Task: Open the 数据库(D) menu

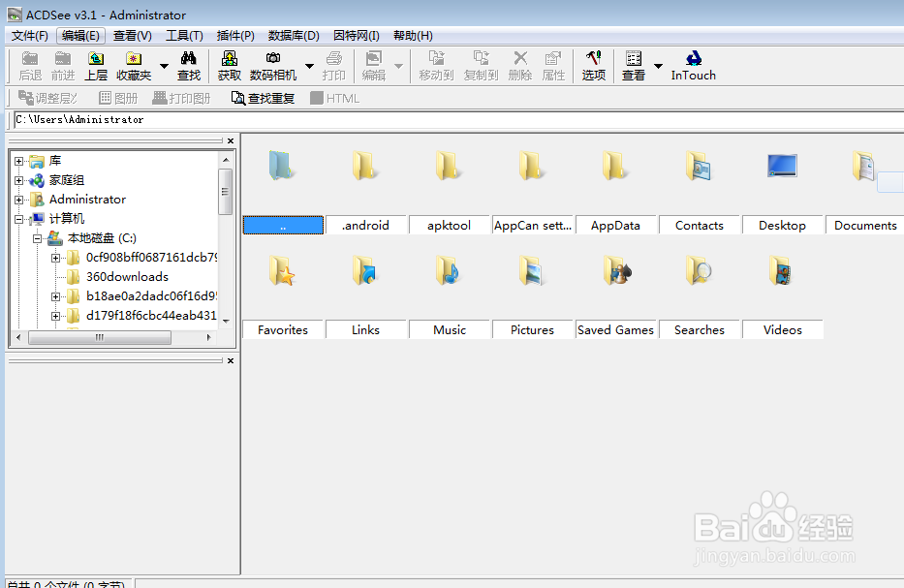Action: tap(294, 36)
